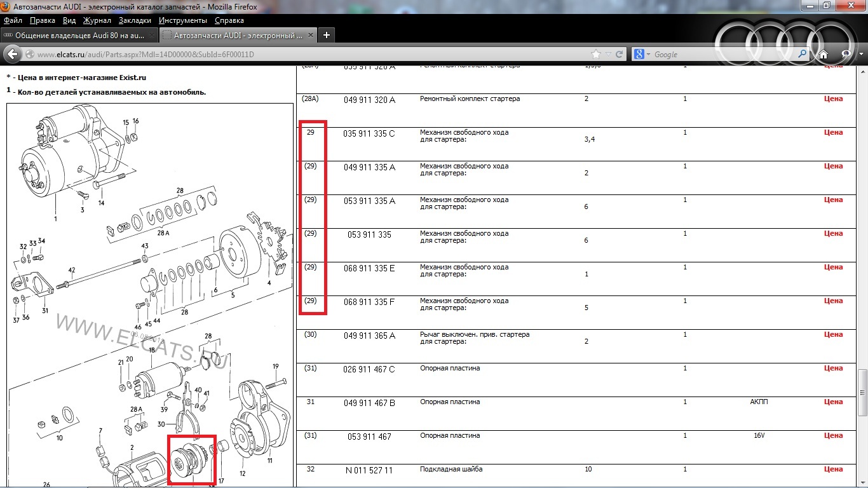Click the starter exploded-view diagram image

click(151, 295)
